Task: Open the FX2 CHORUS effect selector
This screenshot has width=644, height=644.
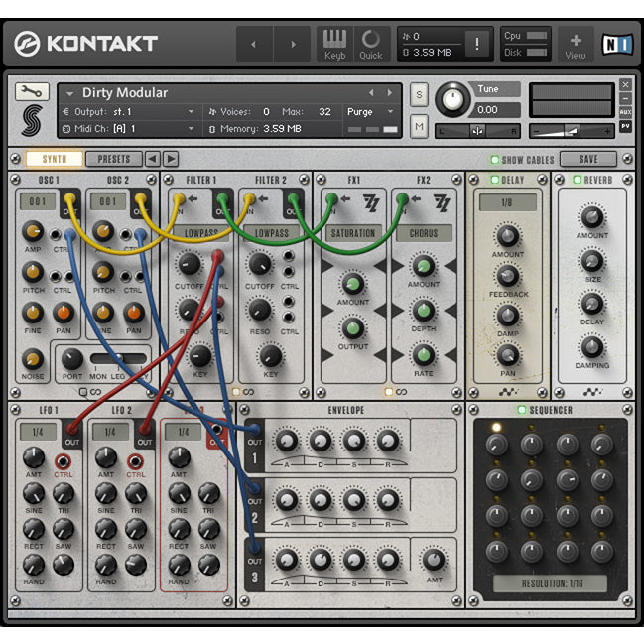Action: coord(424,233)
